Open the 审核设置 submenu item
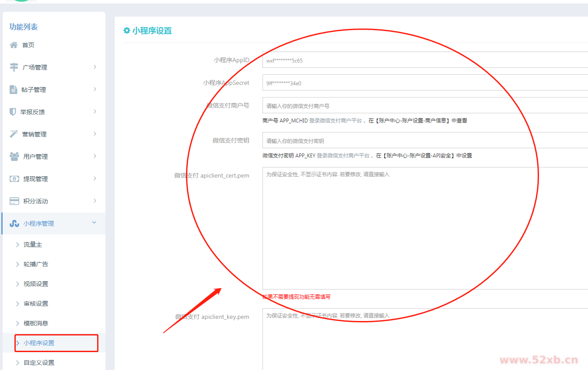Viewport: 588px width, 370px height. [x=36, y=304]
